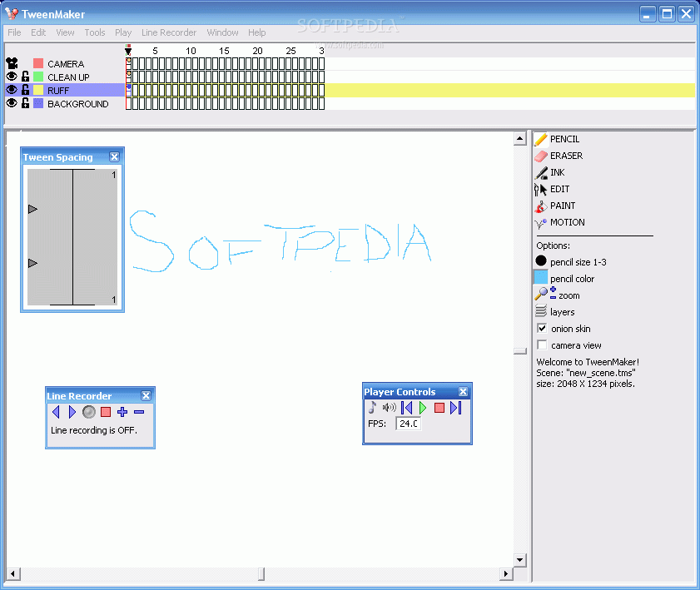
Task: Toggle visibility of the BACKGROUND layer
Action: click(x=12, y=103)
